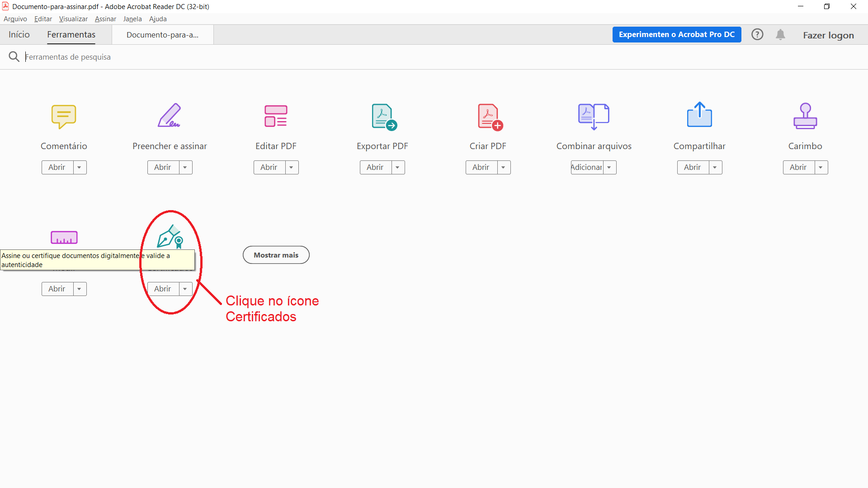Switch to the Ferramentas tab
This screenshot has width=868, height=488.
coord(71,35)
